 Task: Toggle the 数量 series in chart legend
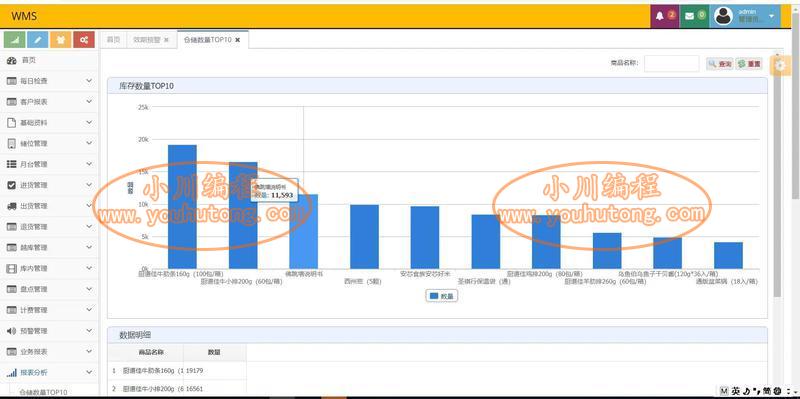pyautogui.click(x=441, y=295)
